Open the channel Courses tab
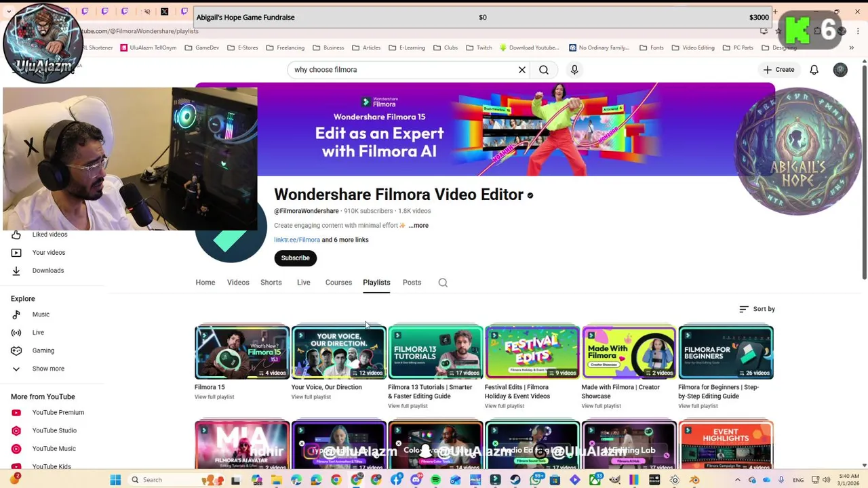This screenshot has height=488, width=868. [338, 283]
